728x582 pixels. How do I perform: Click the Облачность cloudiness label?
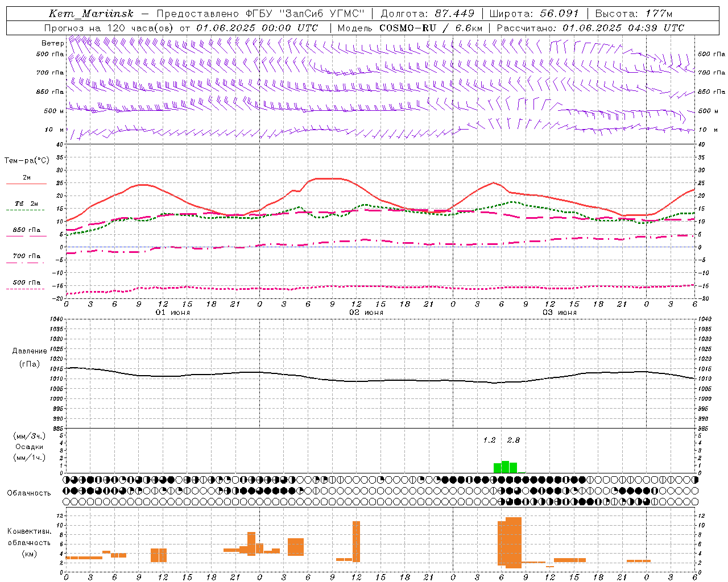coord(29,493)
